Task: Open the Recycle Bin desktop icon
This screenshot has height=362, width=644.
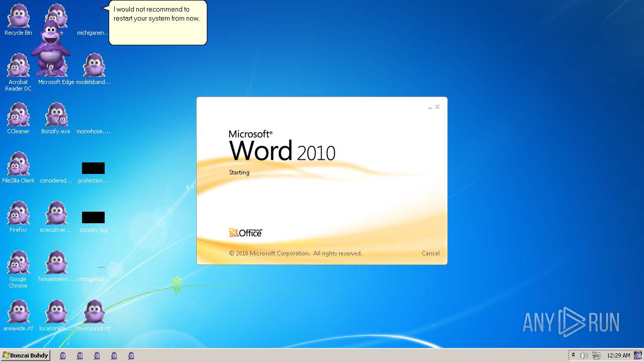Action: tap(18, 20)
